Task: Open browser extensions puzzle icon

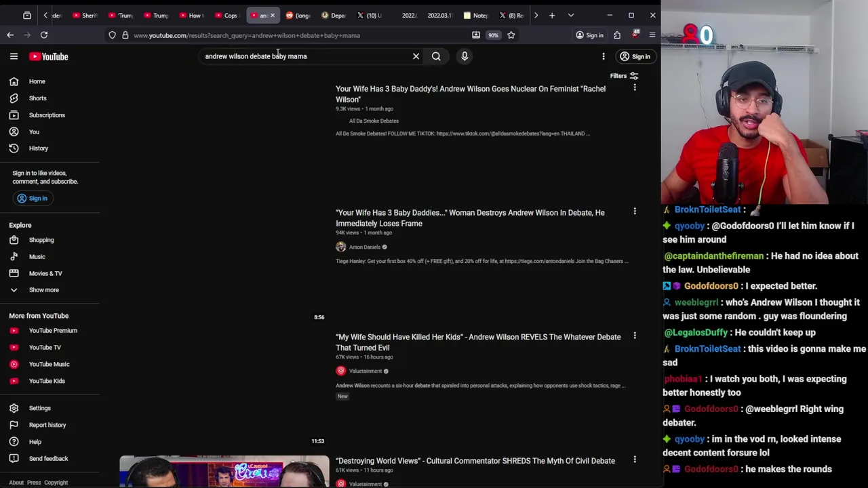Action: coord(617,35)
